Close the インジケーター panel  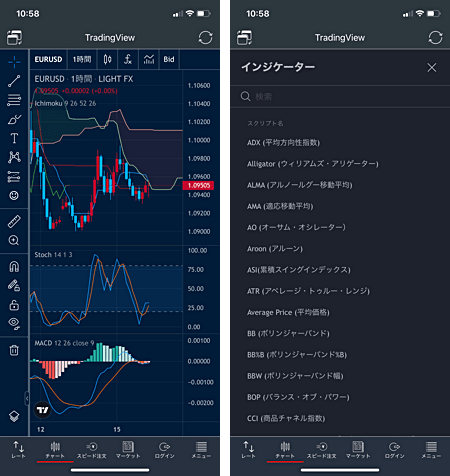click(x=432, y=68)
